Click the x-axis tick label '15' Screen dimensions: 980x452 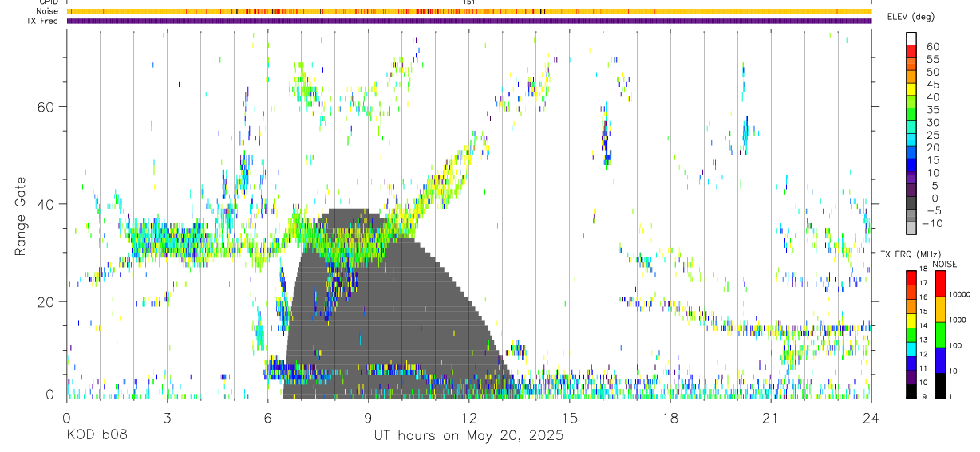tap(570, 419)
